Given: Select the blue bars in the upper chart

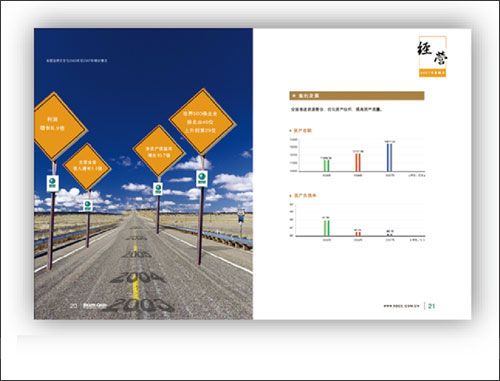Looking at the screenshot, I should coord(389,157).
